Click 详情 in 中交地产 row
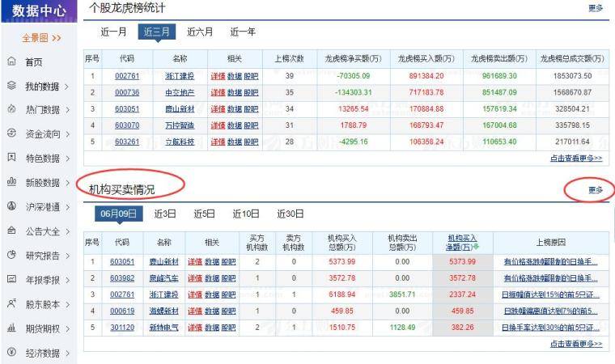Screen dimensions: 615x364 coord(218,92)
